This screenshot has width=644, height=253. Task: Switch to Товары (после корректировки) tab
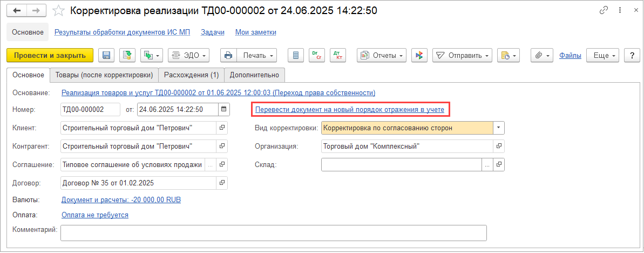click(104, 75)
